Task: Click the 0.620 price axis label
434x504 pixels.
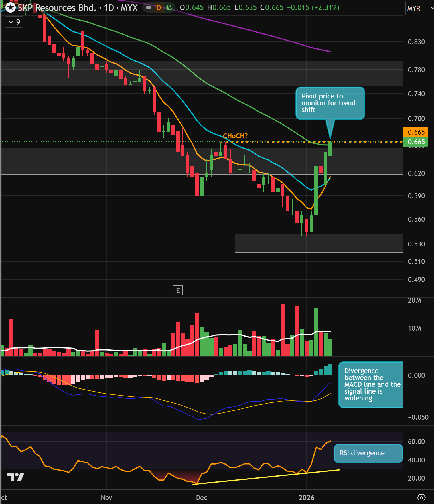Action: coord(416,173)
